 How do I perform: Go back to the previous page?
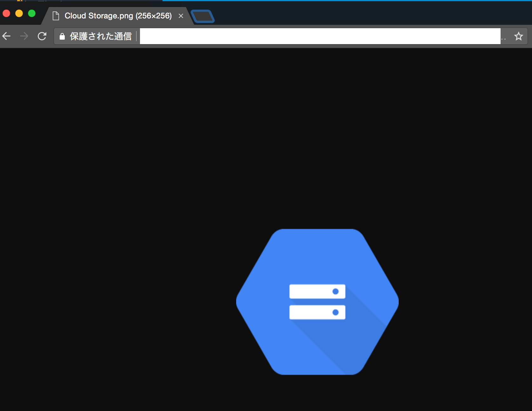[x=7, y=36]
